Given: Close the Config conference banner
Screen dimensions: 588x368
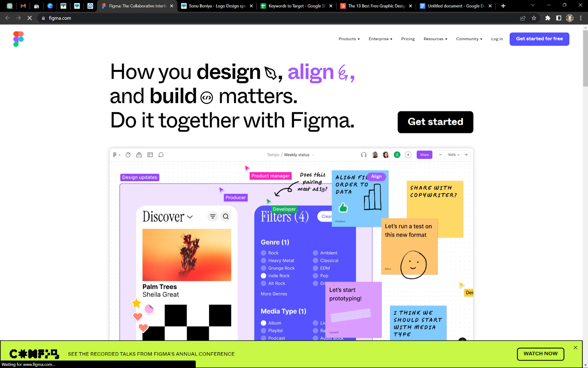Looking at the screenshot, I should click(576, 348).
